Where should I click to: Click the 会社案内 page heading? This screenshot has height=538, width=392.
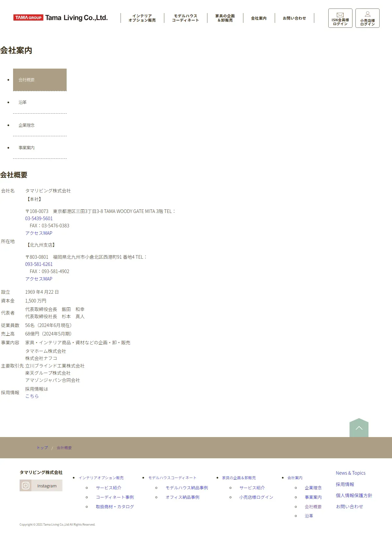pos(16,50)
